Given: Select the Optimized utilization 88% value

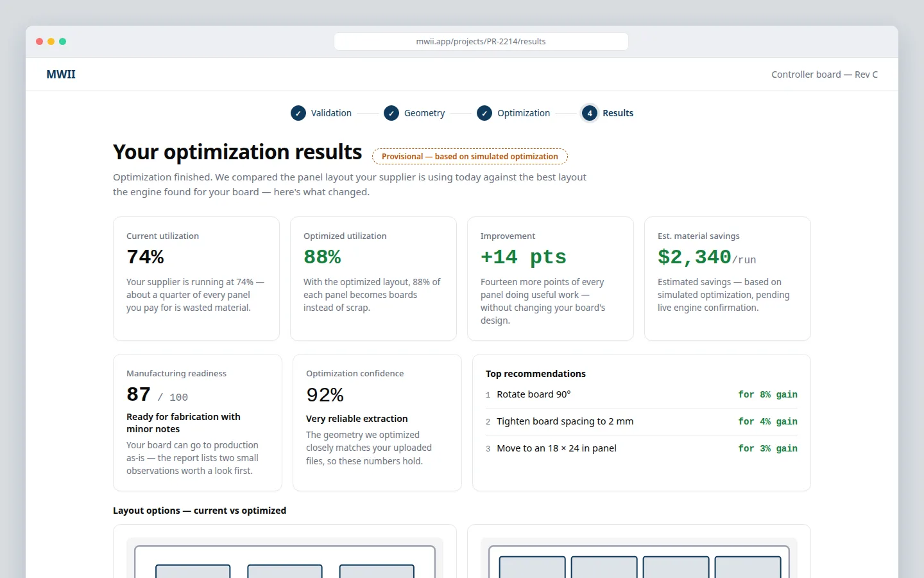Looking at the screenshot, I should pyautogui.click(x=322, y=257).
